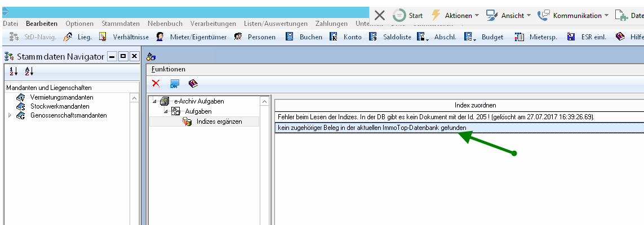The image size is (644, 225).
Task: Open the Verarbeitungen menu
Action: [212, 24]
